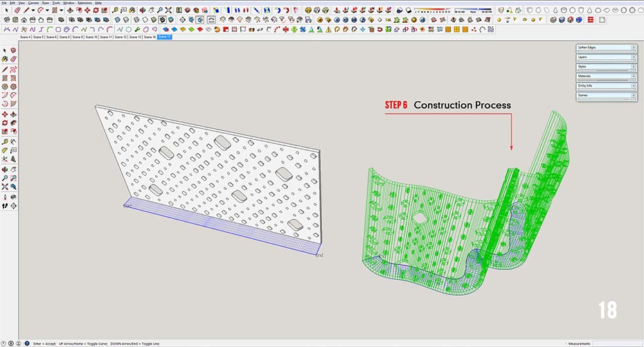Expand the Soften Edges panel
644x347 pixels.
pyautogui.click(x=606, y=47)
